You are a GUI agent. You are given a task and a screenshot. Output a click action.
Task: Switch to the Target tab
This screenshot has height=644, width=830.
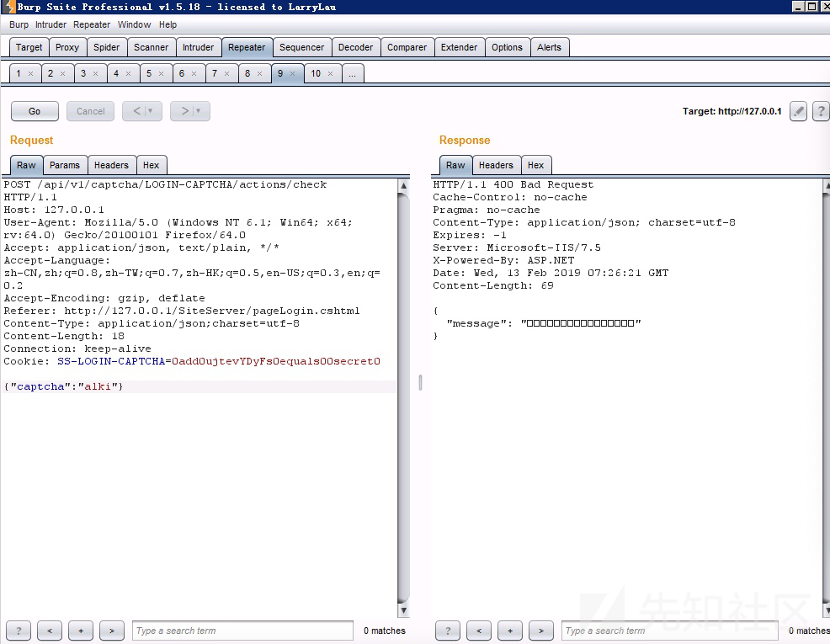[29, 47]
